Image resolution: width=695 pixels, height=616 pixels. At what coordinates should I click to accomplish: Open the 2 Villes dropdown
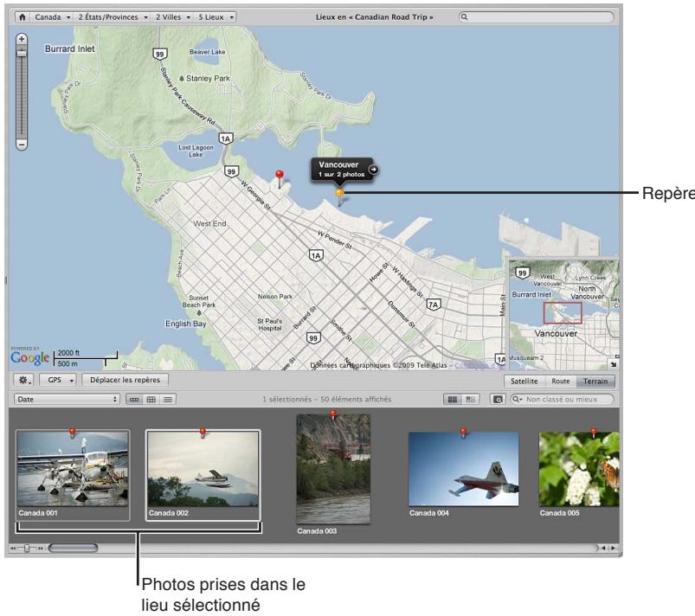(172, 16)
